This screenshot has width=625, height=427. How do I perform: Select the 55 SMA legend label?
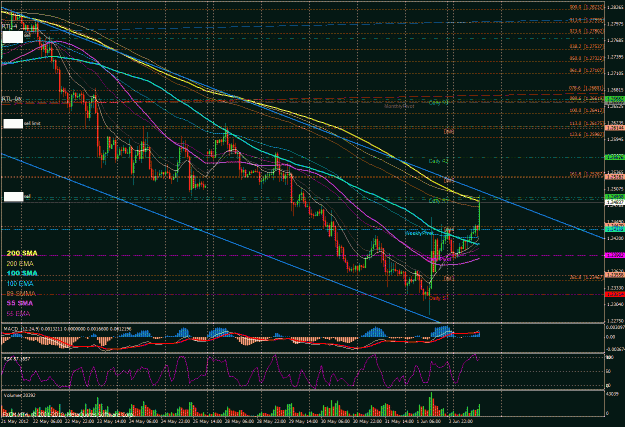coord(20,303)
